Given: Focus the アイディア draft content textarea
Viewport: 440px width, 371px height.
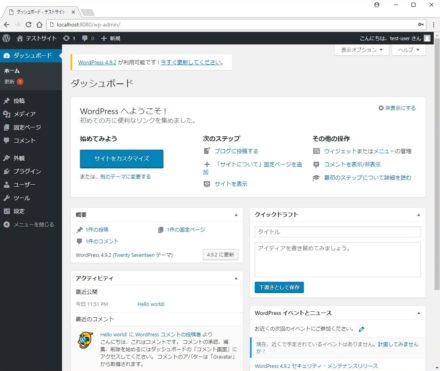Looking at the screenshot, I should (337, 259).
